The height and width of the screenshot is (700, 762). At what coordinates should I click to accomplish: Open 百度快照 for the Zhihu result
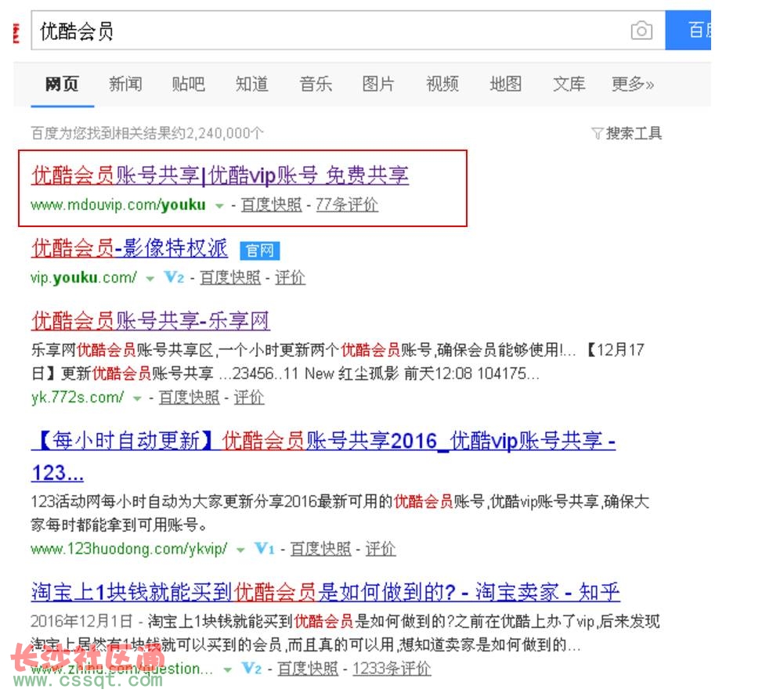pos(308,669)
